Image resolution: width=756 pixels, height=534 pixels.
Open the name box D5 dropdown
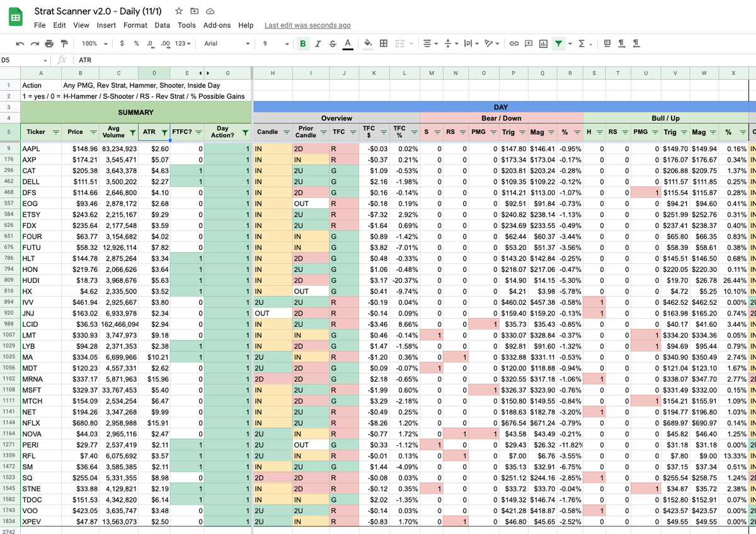coord(45,60)
